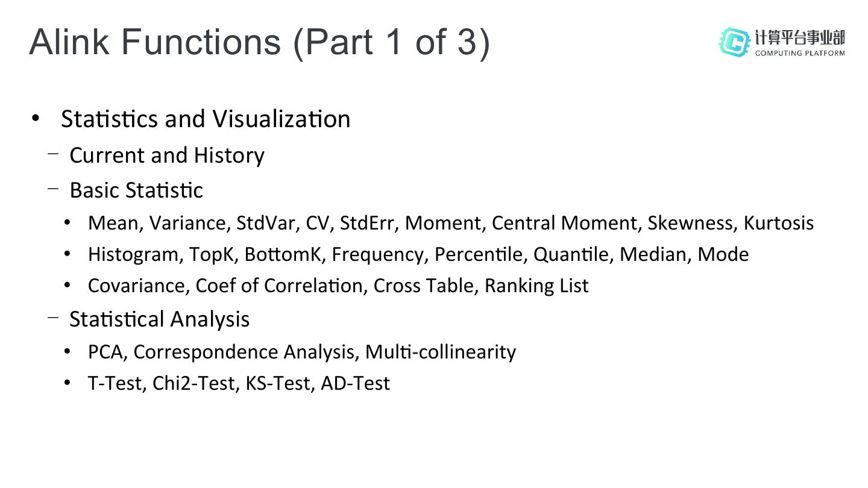Click the "Chi2-Test" text
The width and height of the screenshot is (868, 488).
click(x=193, y=383)
